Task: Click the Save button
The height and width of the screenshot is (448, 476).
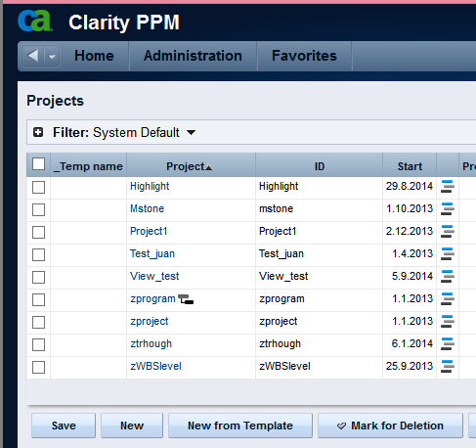Action: (64, 426)
